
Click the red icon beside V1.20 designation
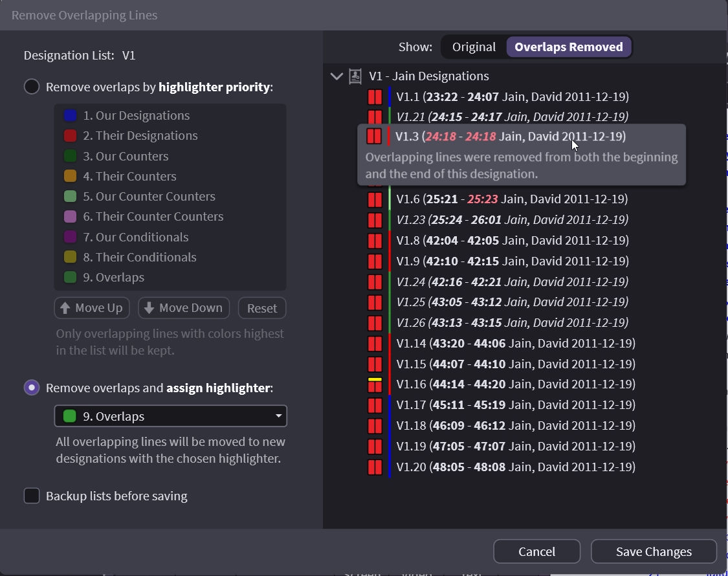point(374,467)
